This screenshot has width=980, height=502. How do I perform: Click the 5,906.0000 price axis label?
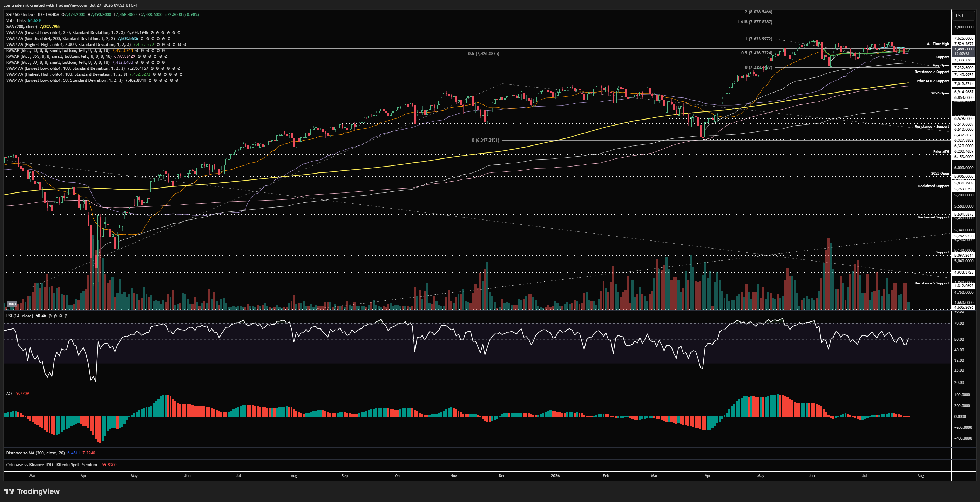964,176
